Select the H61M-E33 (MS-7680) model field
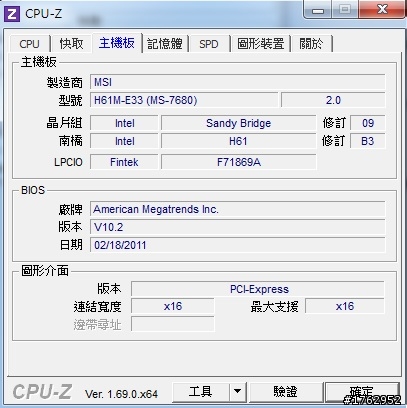 click(184, 100)
